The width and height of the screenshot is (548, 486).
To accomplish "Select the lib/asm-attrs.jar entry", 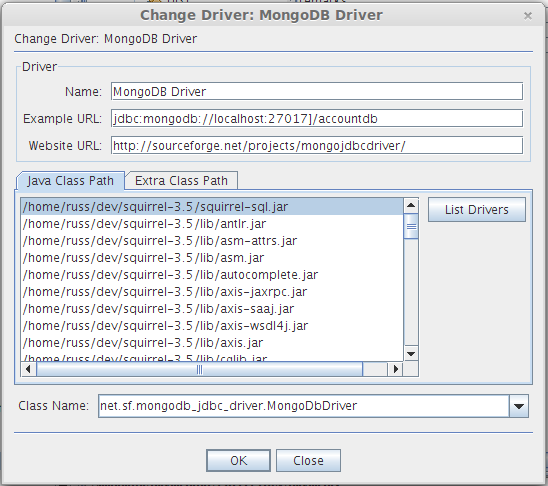I will pyautogui.click(x=212, y=241).
